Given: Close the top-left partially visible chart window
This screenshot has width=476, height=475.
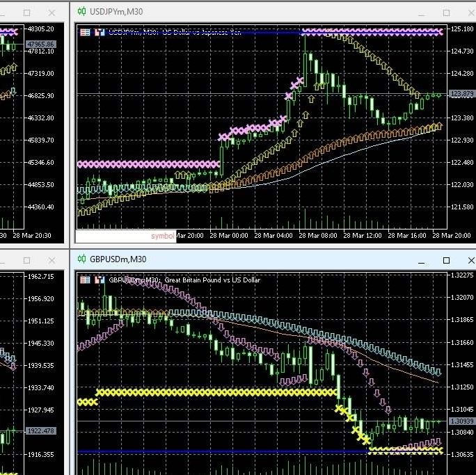Looking at the screenshot, I should click(x=51, y=13).
